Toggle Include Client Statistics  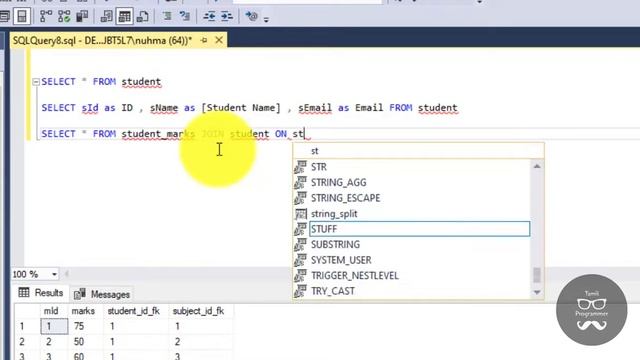82,16
